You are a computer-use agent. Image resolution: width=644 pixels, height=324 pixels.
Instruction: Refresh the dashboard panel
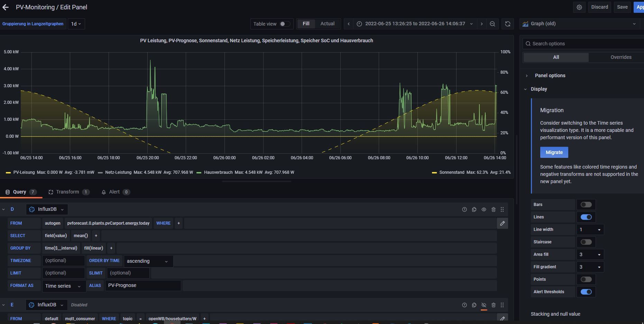(508, 24)
